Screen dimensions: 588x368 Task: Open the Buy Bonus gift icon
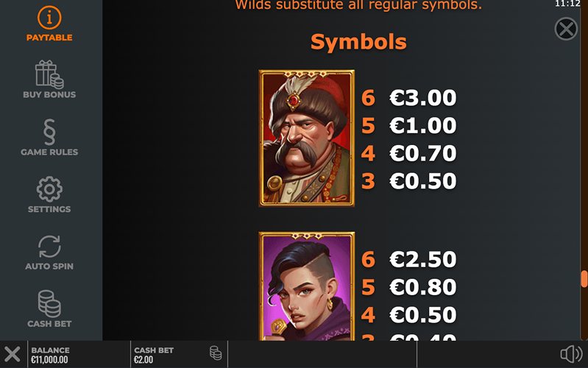click(x=49, y=74)
